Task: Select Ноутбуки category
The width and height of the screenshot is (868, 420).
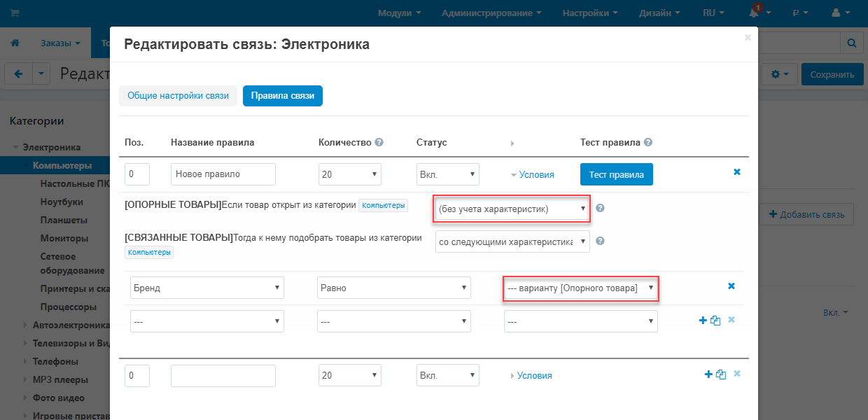Action: 62,202
